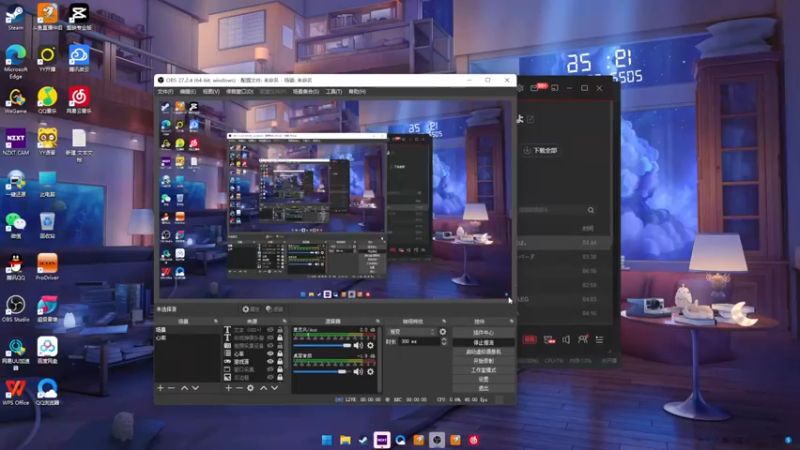Viewport: 800px width, 450px height.
Task: Remove selected source with the minus icon
Action: click(239, 388)
